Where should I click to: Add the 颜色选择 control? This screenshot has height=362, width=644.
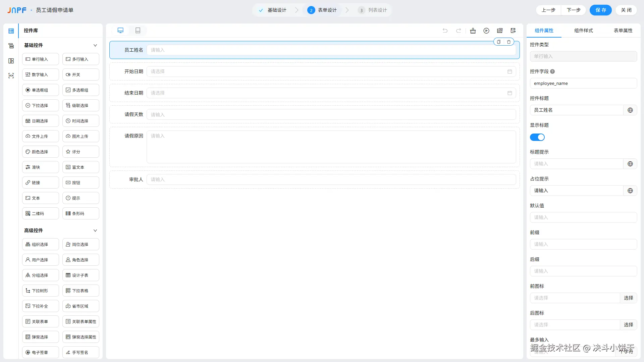point(41,152)
